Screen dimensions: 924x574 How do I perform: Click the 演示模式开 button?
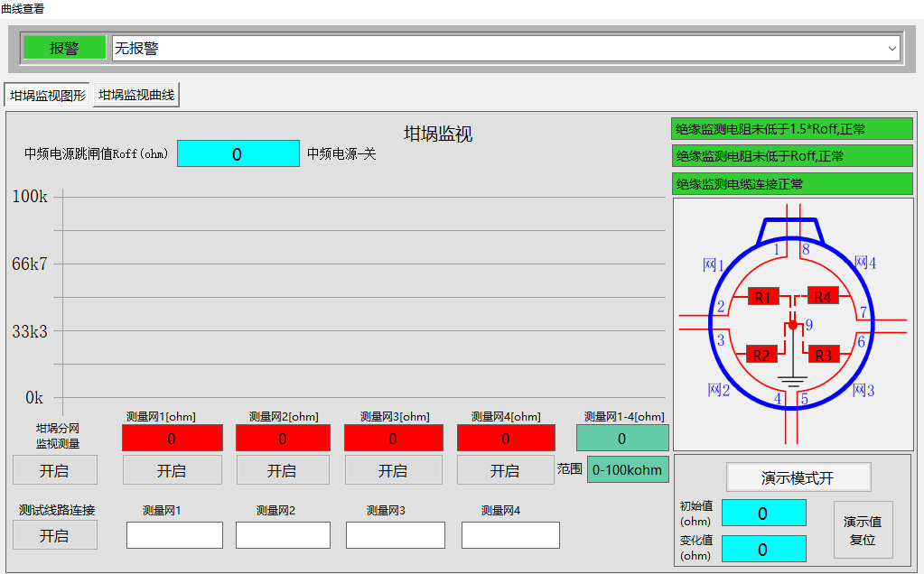pos(798,477)
